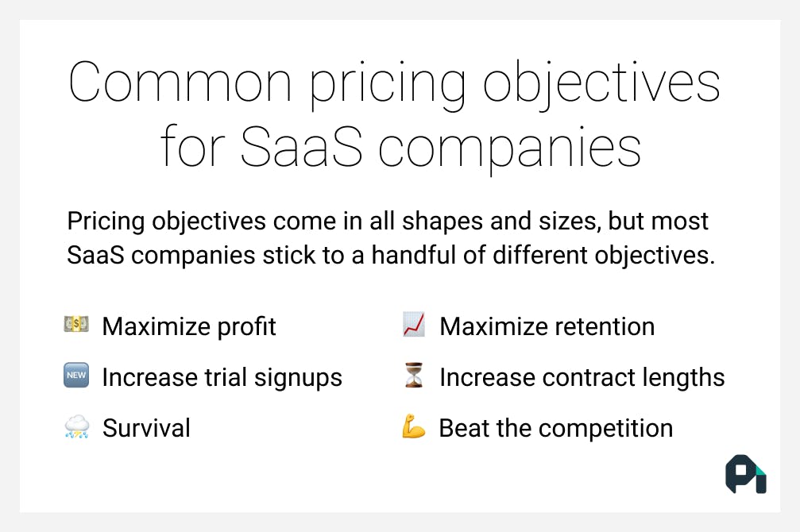Click the money banknote emoji icon

click(76, 326)
